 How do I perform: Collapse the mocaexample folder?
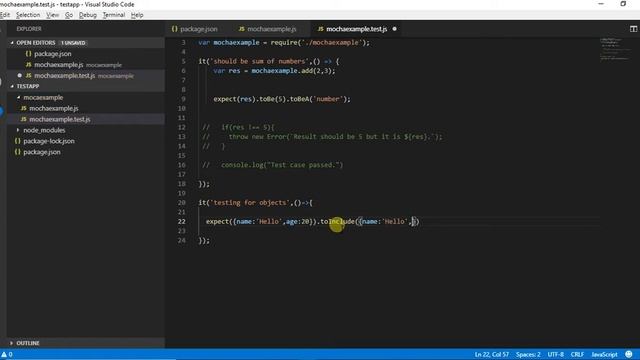tap(18, 97)
